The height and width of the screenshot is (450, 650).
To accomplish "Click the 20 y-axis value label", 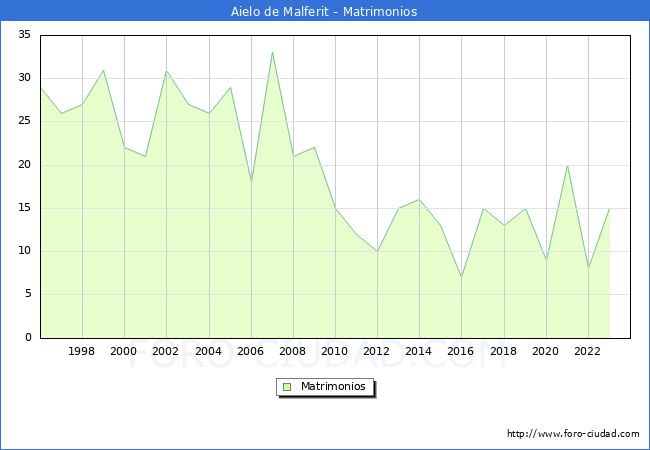I will [x=24, y=165].
